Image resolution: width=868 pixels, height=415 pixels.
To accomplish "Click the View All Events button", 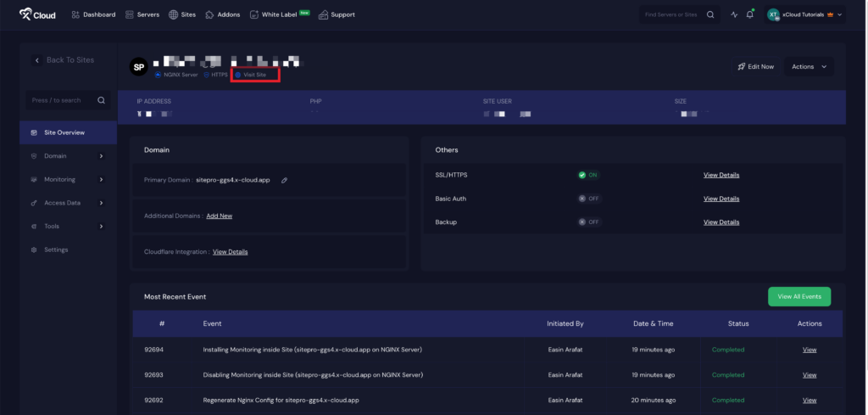I will 798,296.
